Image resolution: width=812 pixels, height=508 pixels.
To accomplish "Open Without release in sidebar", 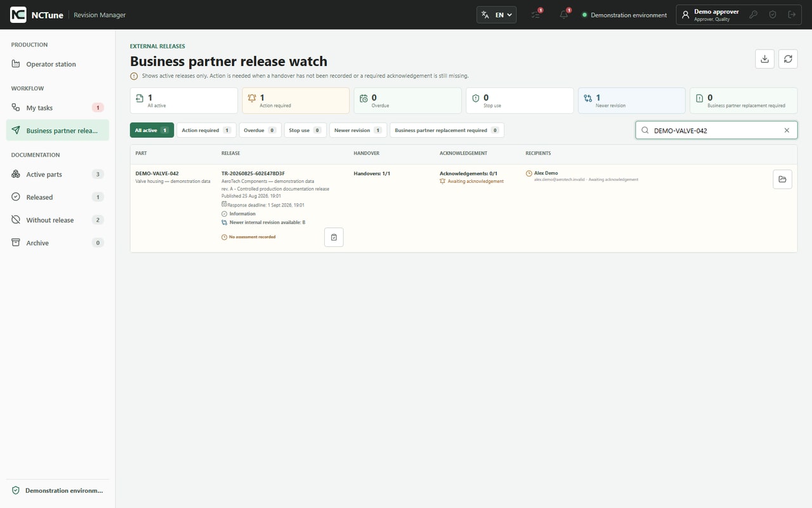I will click(x=58, y=220).
